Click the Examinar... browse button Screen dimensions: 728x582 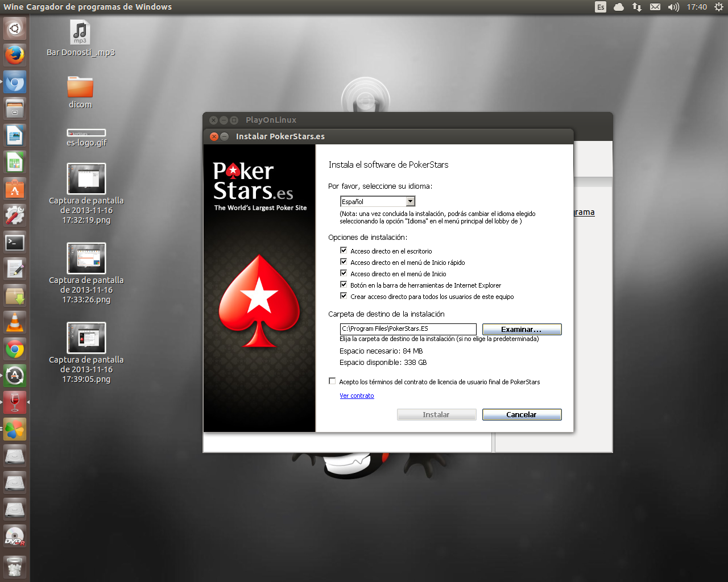[x=522, y=329]
